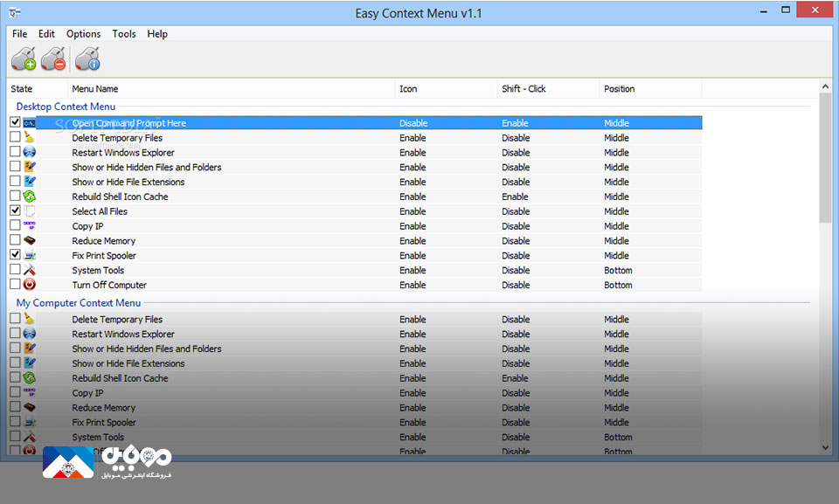Click My Computer Show or Hide File Extensions icon
The image size is (839, 504).
coord(30,362)
